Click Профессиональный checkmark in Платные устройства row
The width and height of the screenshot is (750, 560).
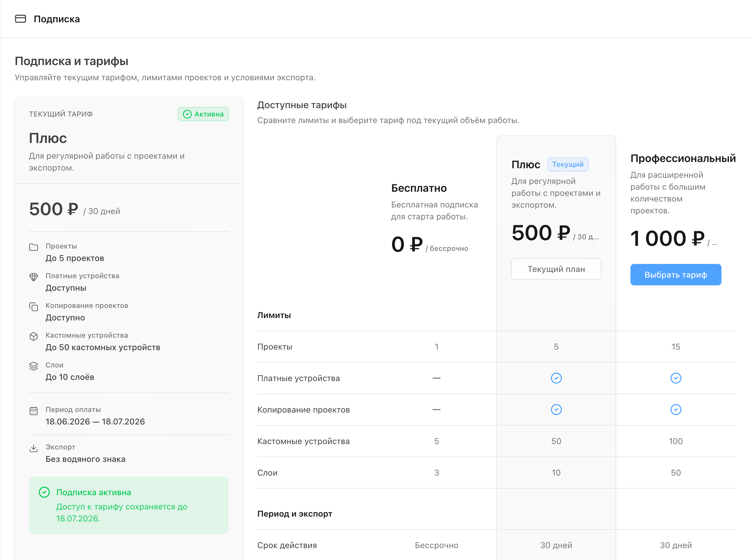pos(676,378)
